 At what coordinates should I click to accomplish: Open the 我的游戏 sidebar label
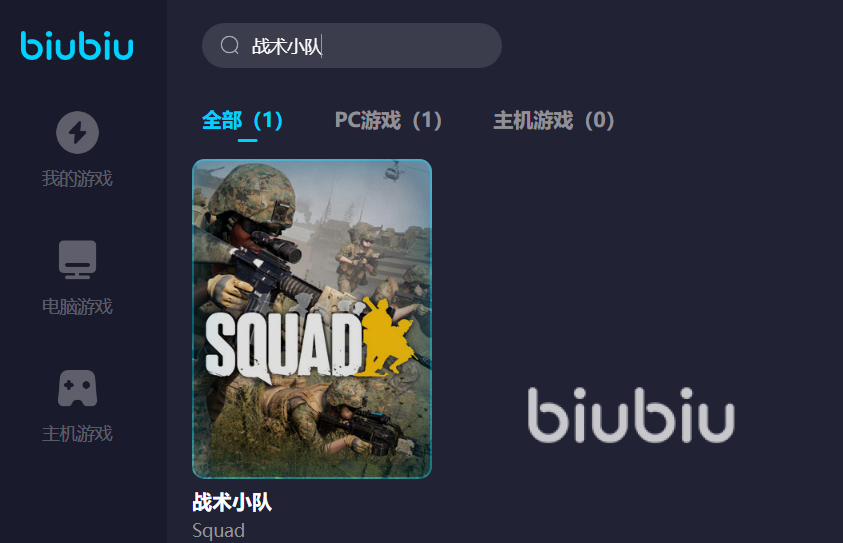pos(77,178)
